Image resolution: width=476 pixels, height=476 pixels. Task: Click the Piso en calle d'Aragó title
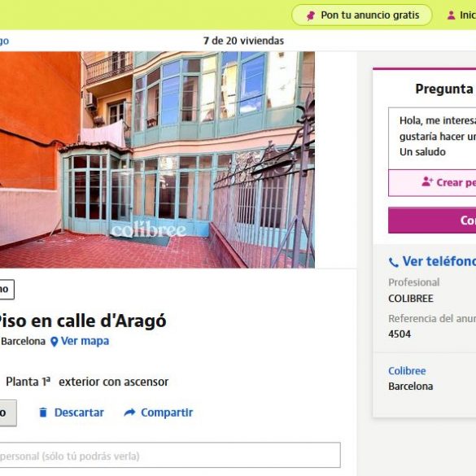point(82,321)
